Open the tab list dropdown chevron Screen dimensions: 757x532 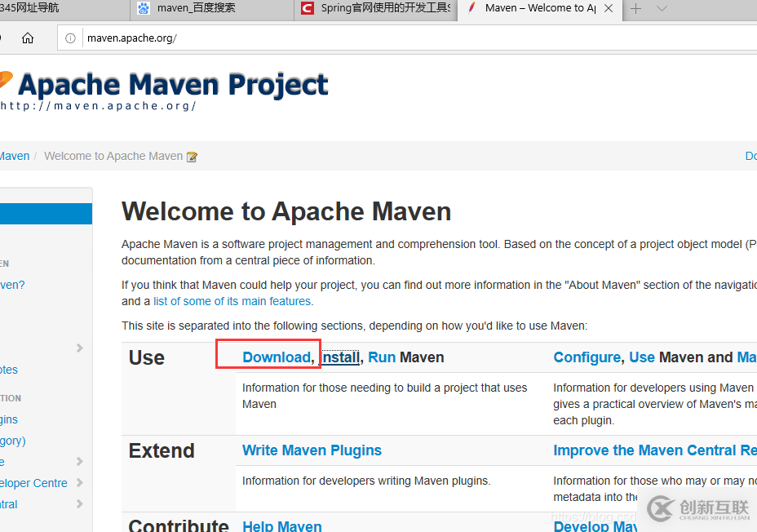(x=662, y=8)
